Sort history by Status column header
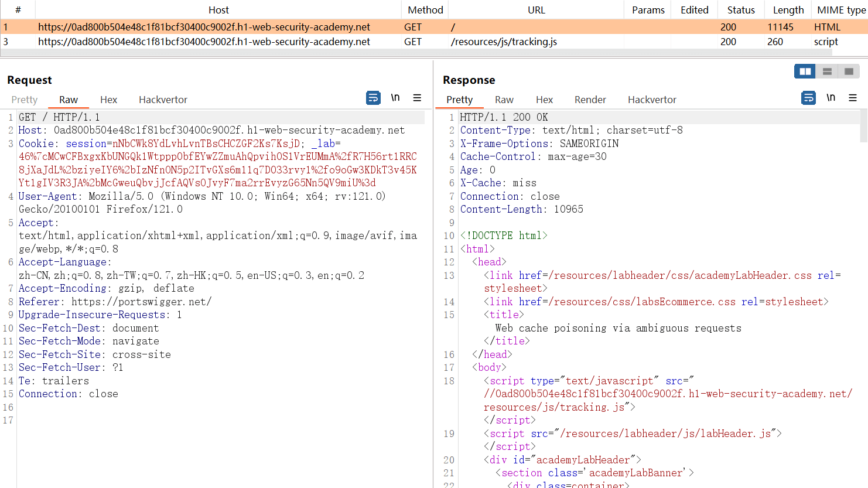This screenshot has width=868, height=488. coord(741,10)
